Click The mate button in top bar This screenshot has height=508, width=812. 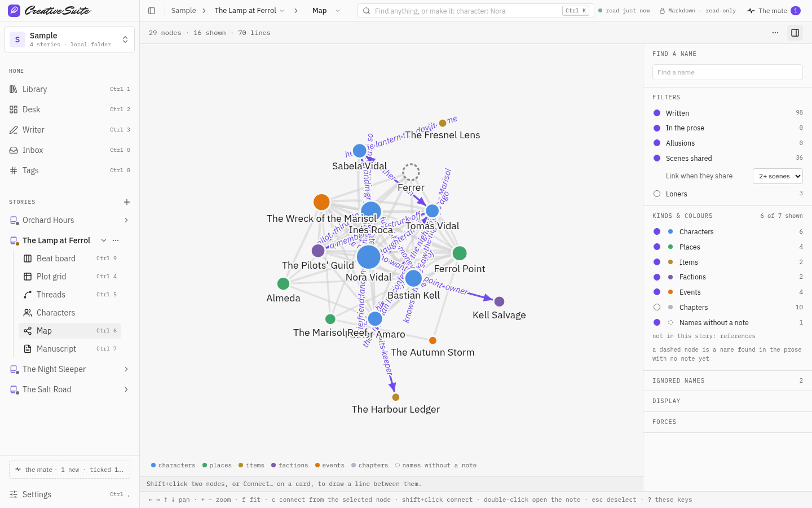click(x=774, y=11)
